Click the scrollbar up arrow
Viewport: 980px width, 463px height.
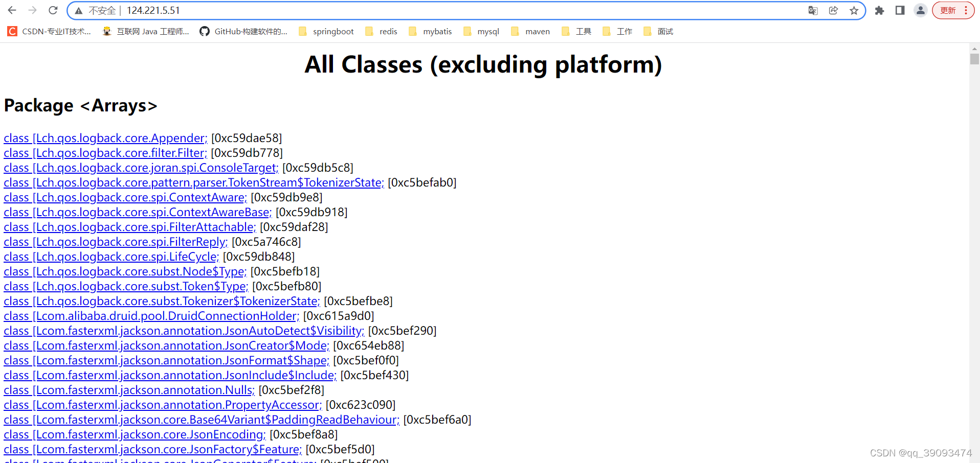(974, 48)
